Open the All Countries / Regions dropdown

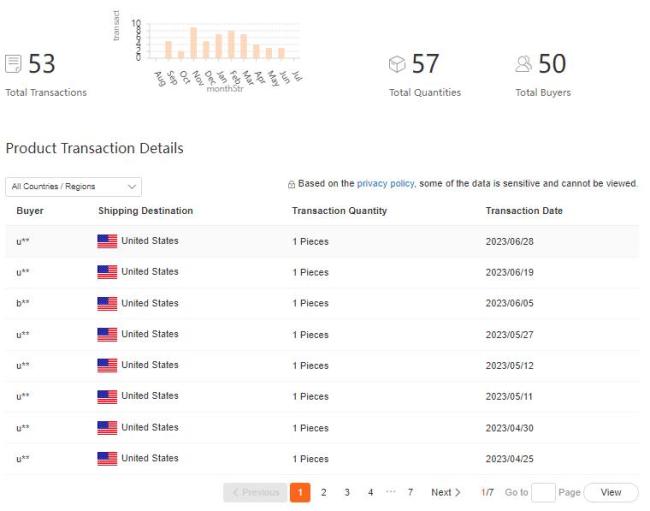73,186
